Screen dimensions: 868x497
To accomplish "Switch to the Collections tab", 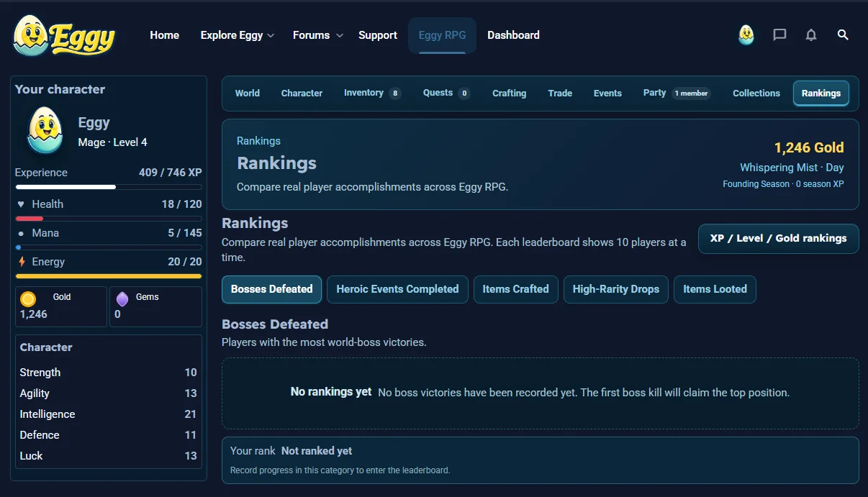I will 756,93.
